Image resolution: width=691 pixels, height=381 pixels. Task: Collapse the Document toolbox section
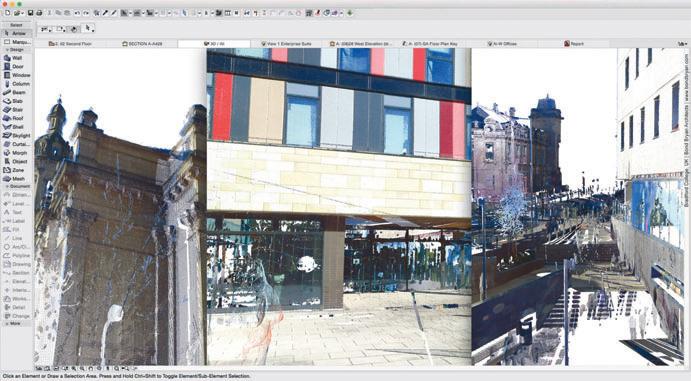[17, 186]
